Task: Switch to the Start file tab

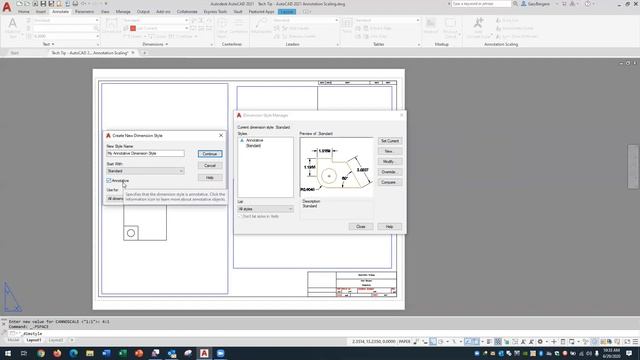Action: (x=15, y=53)
